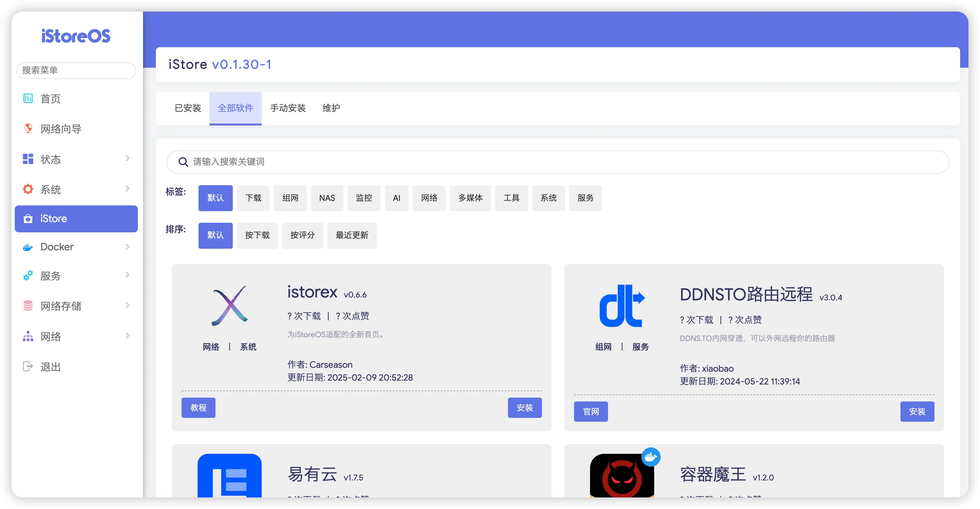980x509 pixels.
Task: Switch to the 手动安装 tab
Action: [x=288, y=108]
